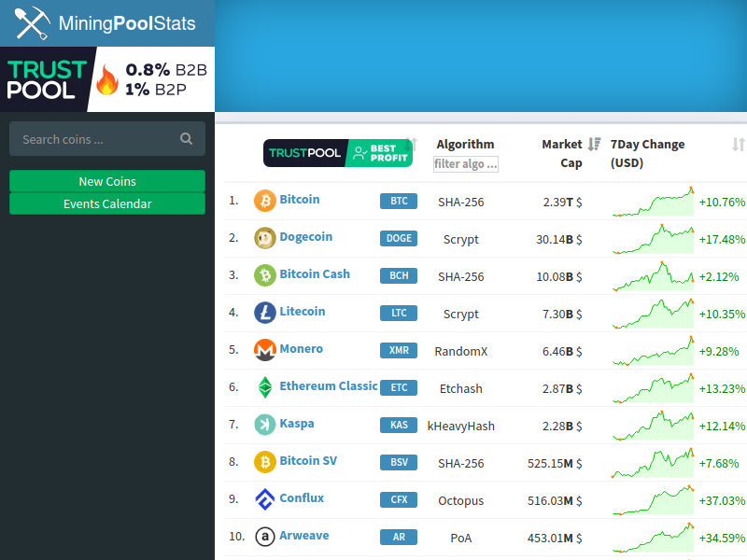This screenshot has height=560, width=747.
Task: Click the Bitcoin Cash coin icon
Action: point(265,275)
